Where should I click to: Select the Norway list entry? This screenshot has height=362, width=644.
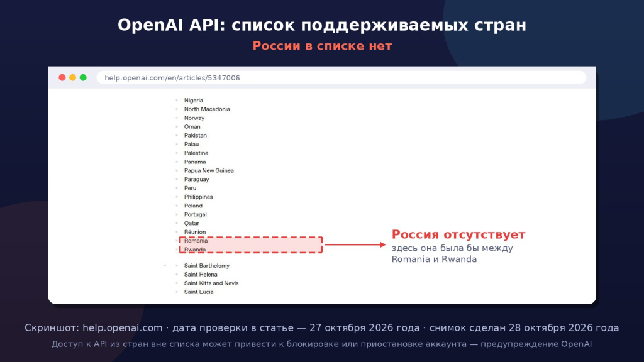[x=194, y=118]
